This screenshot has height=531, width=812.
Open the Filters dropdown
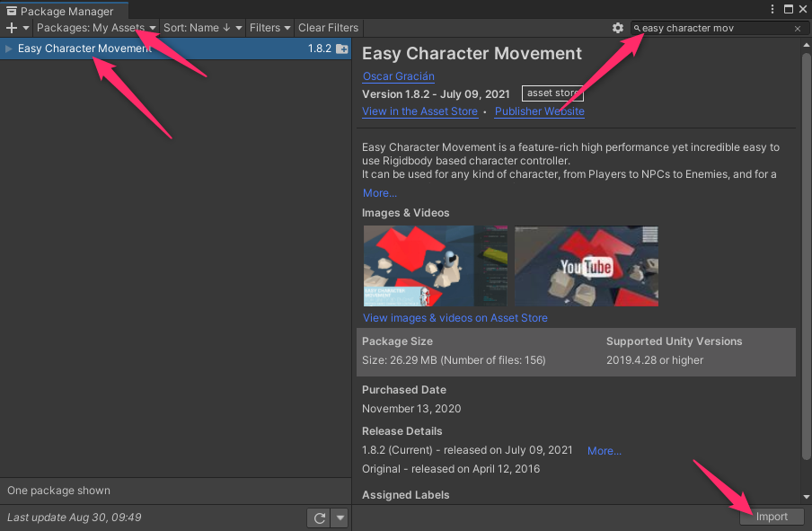coord(269,28)
